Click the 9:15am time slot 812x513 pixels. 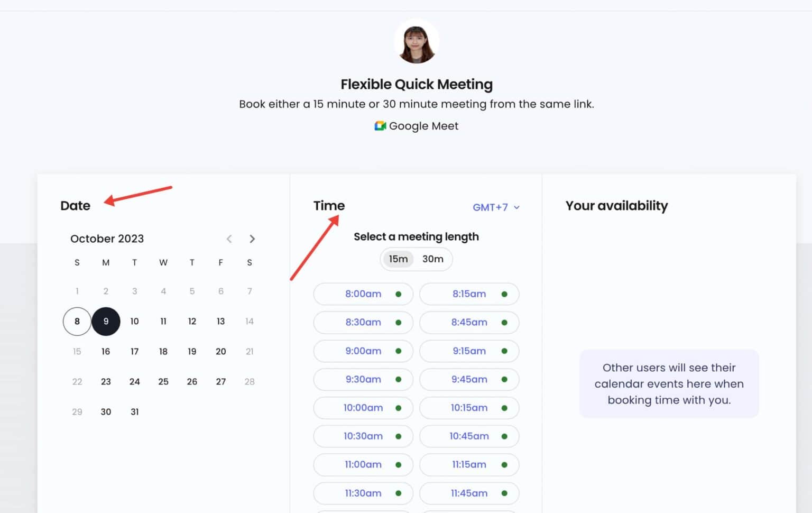[469, 351]
